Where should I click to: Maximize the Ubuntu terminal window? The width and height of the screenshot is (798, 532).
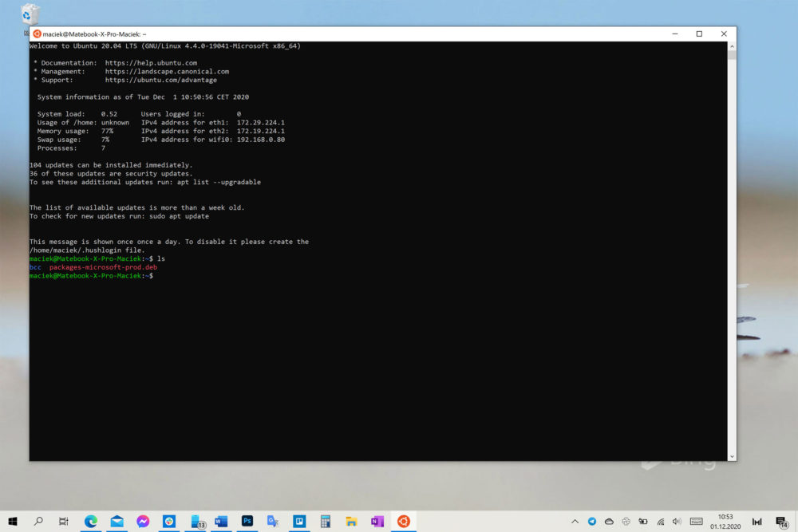tap(699, 34)
